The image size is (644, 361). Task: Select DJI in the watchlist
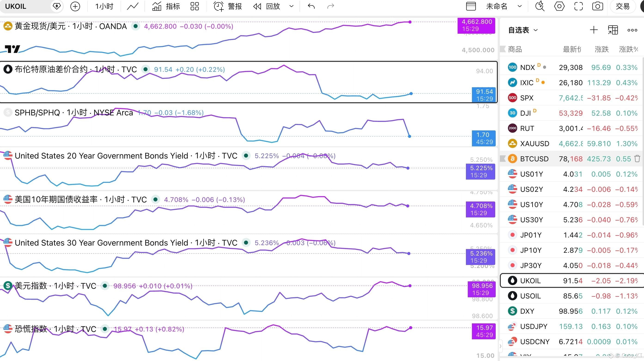(571, 113)
